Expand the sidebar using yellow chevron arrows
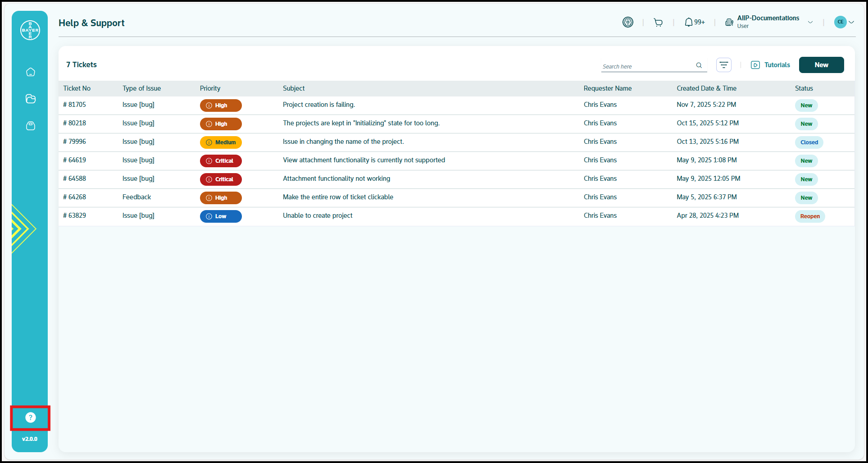 [22, 229]
